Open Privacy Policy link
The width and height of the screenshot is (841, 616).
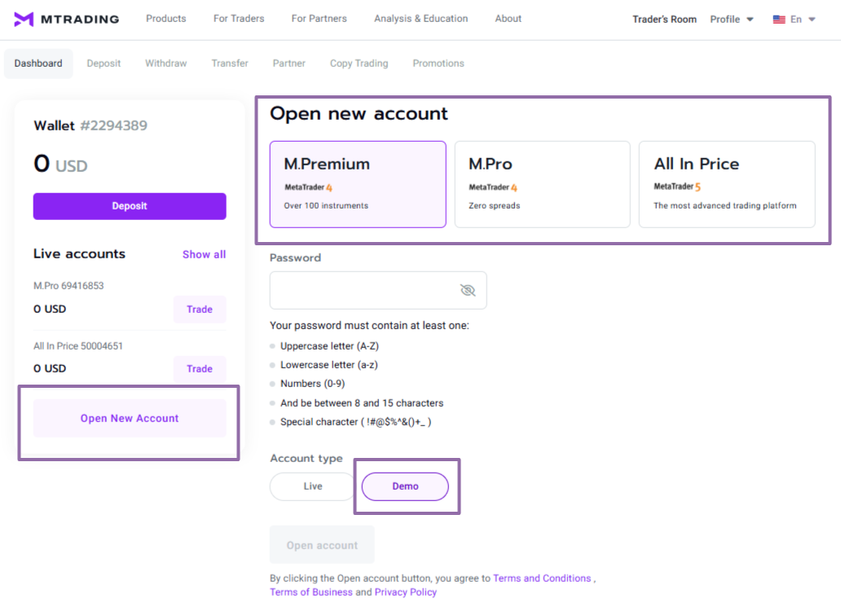406,592
